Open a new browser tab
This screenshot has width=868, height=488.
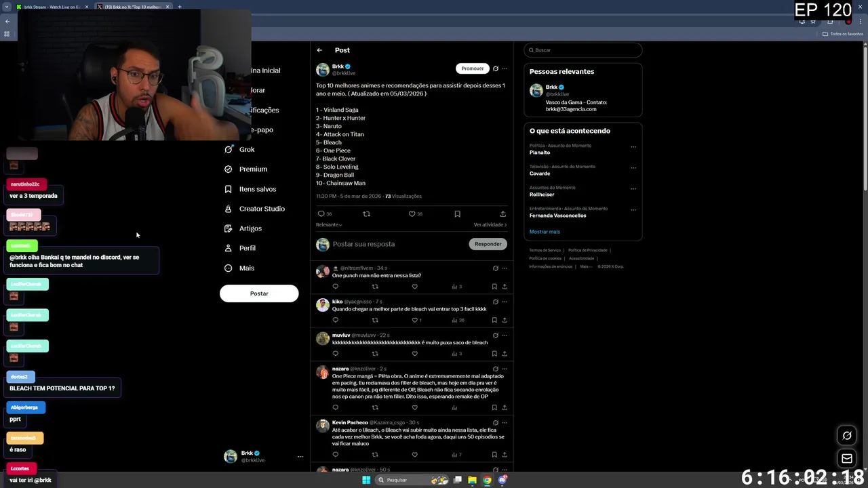click(180, 7)
